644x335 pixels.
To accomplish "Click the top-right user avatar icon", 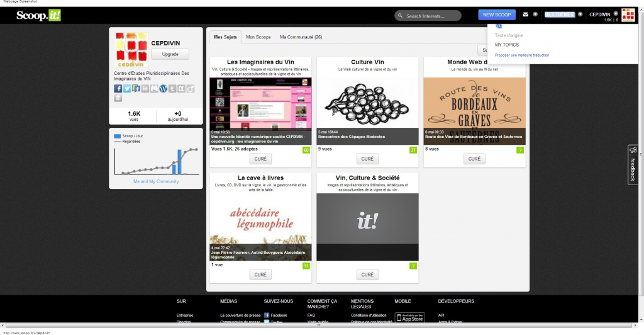I will 628,15.
